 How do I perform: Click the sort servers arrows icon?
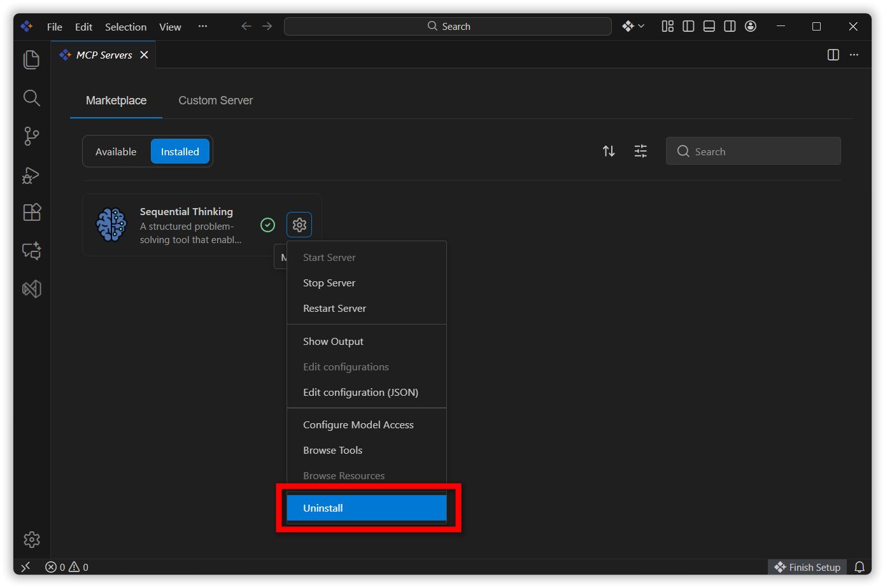click(x=609, y=151)
